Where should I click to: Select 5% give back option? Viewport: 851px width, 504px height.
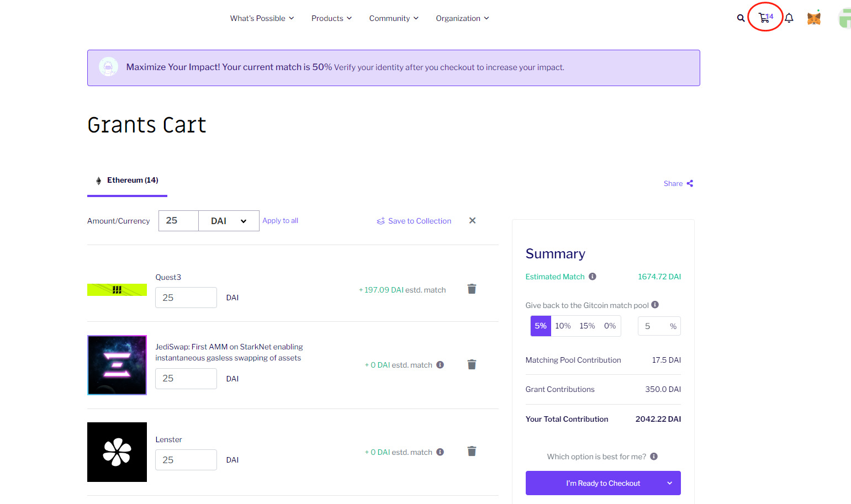click(541, 326)
